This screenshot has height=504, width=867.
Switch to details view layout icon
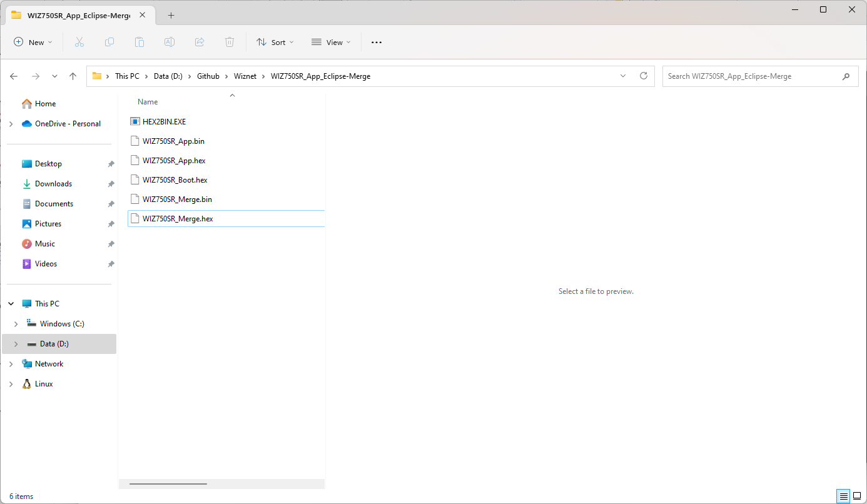[x=844, y=496]
